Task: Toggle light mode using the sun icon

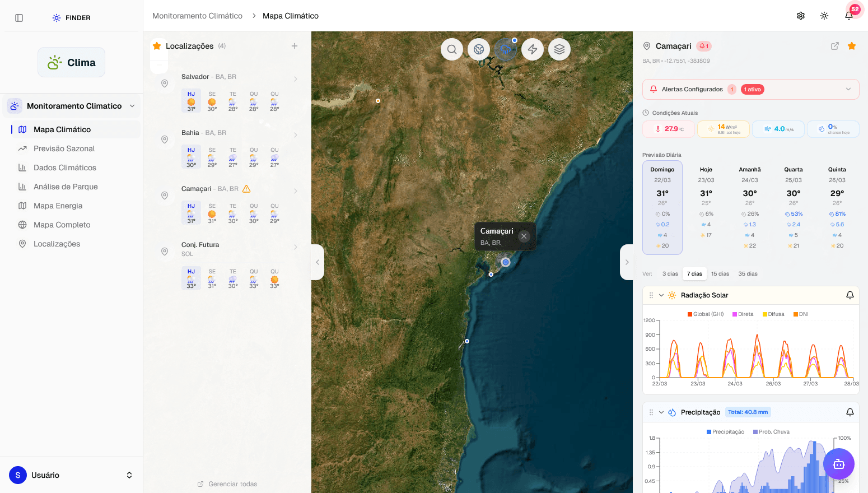Action: point(824,15)
